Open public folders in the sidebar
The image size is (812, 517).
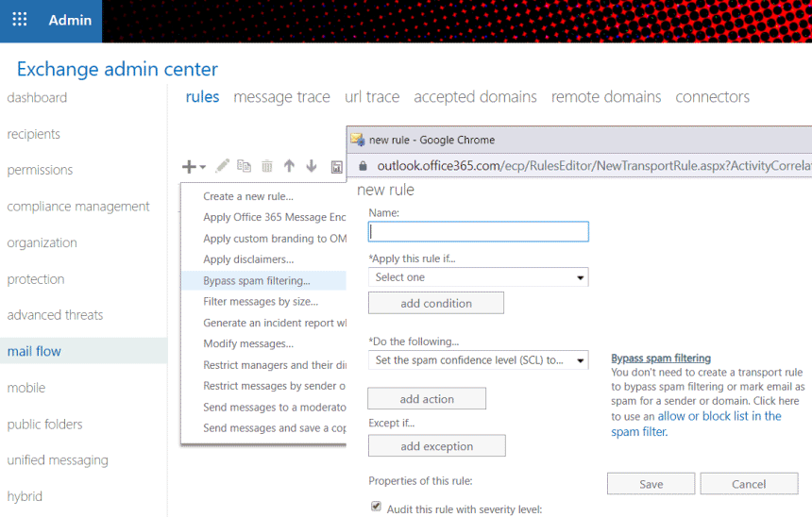tap(44, 424)
